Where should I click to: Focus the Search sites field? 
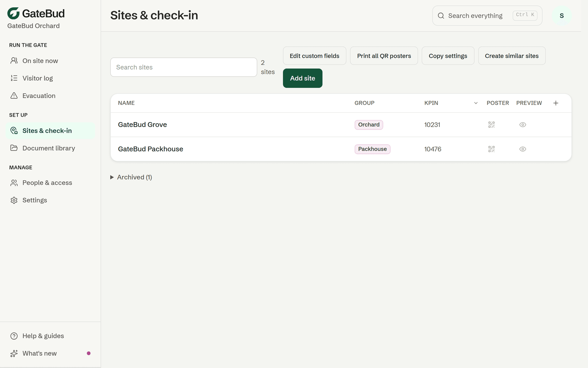pos(184,67)
